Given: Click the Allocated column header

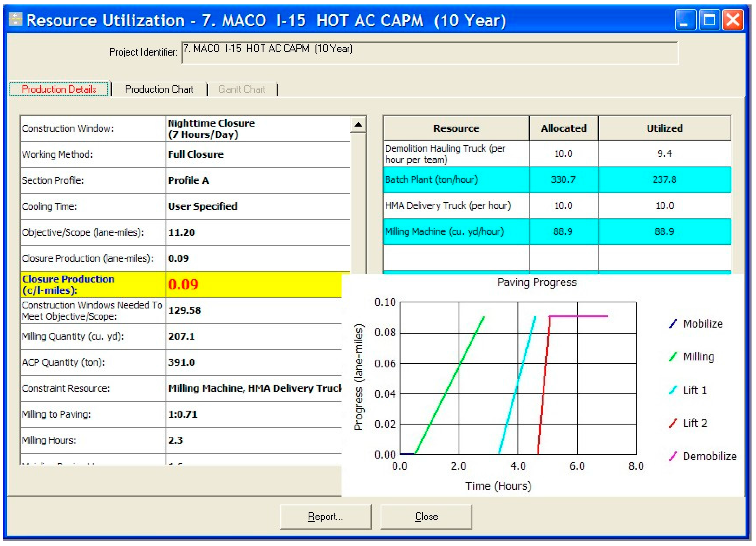Looking at the screenshot, I should tap(563, 128).
